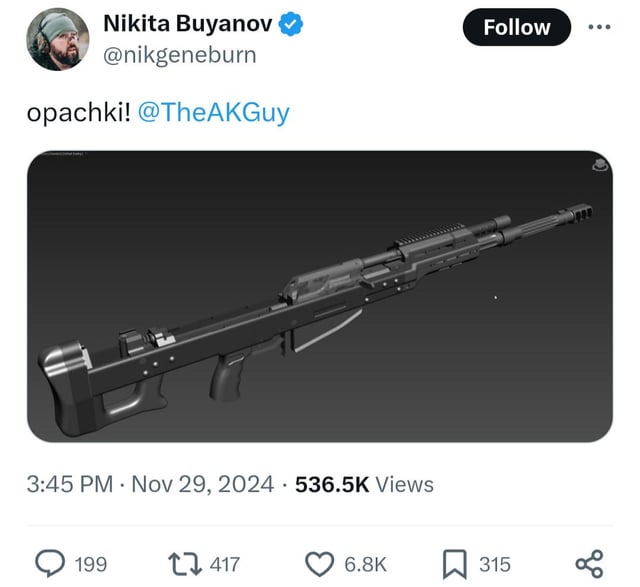Click the 3:45 PM timestamp
The height and width of the screenshot is (587, 640).
point(70,485)
